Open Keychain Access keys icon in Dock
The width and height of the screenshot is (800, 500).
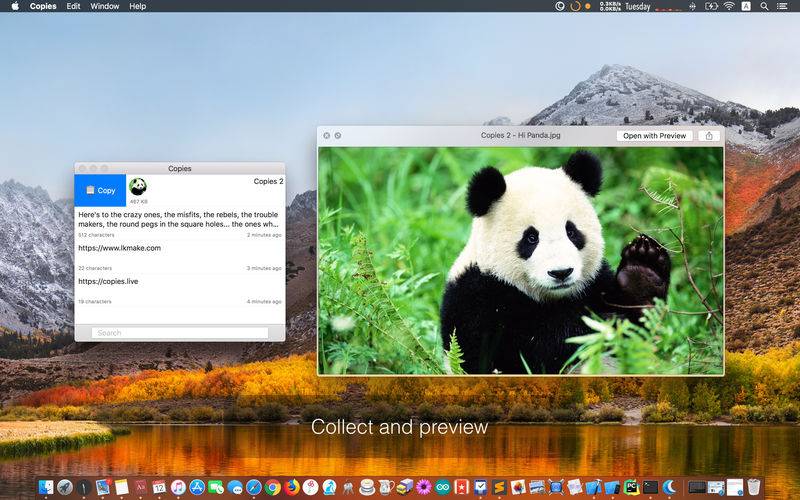(348, 487)
